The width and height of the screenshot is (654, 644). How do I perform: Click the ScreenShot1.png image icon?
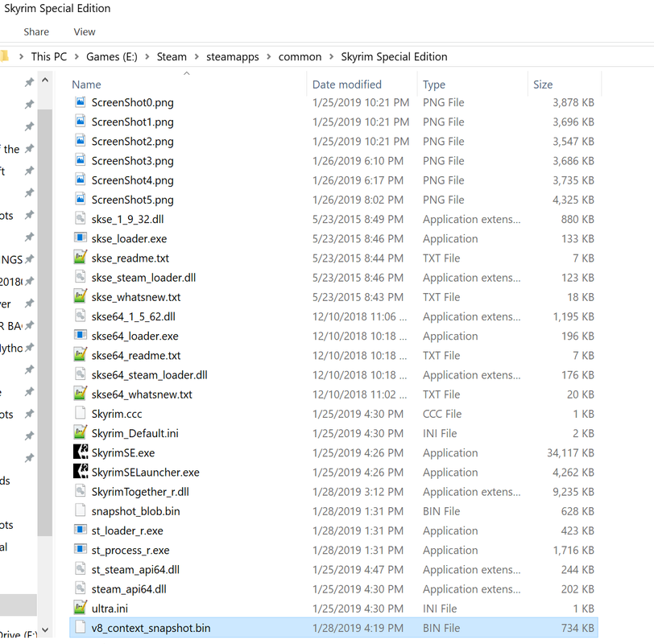(x=80, y=122)
